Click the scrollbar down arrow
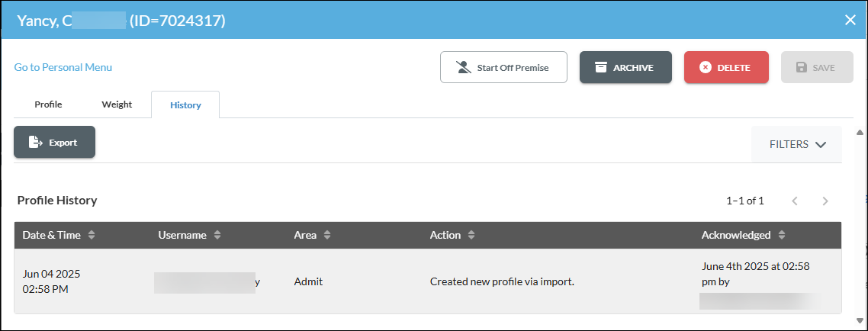The width and height of the screenshot is (868, 331). tap(860, 320)
